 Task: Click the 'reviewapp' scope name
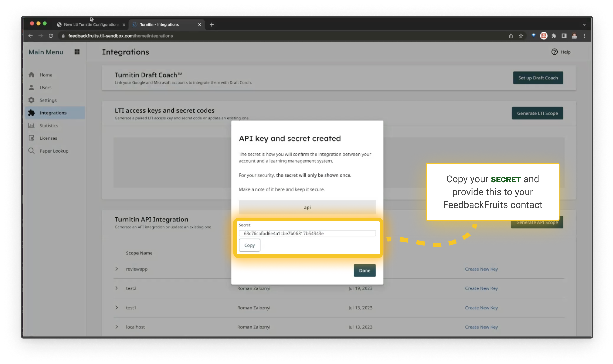pyautogui.click(x=136, y=269)
